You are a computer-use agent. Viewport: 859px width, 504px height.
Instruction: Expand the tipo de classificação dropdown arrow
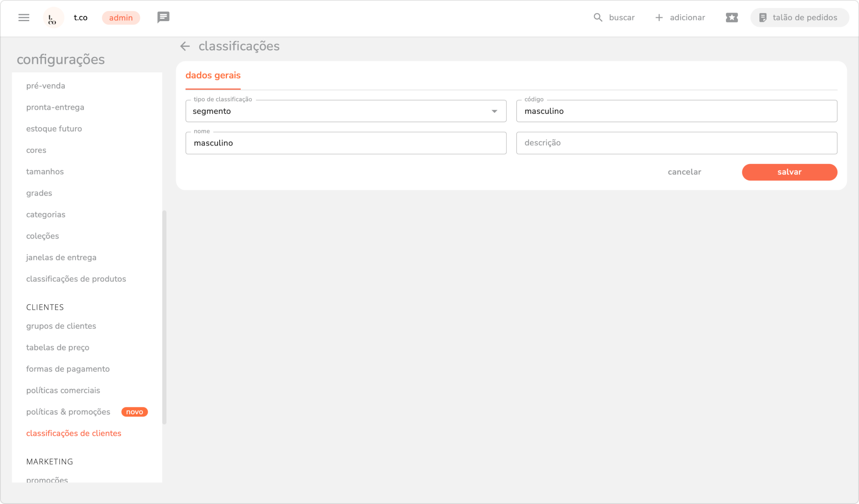(494, 111)
